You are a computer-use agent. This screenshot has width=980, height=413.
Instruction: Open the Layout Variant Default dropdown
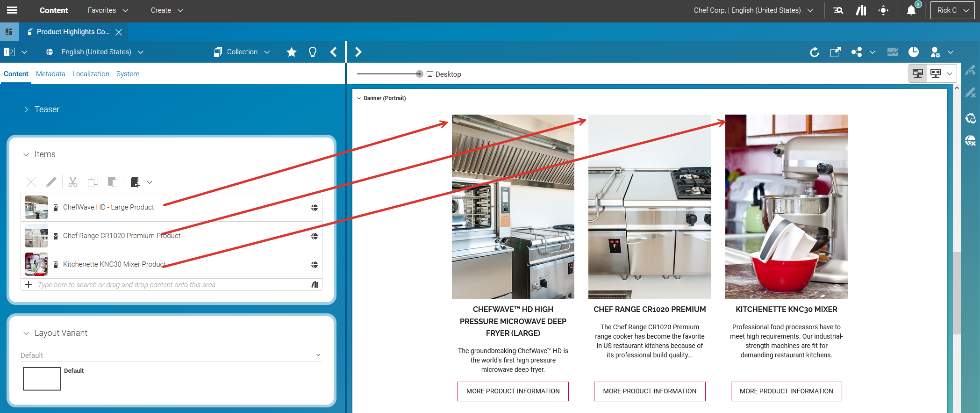point(171,355)
